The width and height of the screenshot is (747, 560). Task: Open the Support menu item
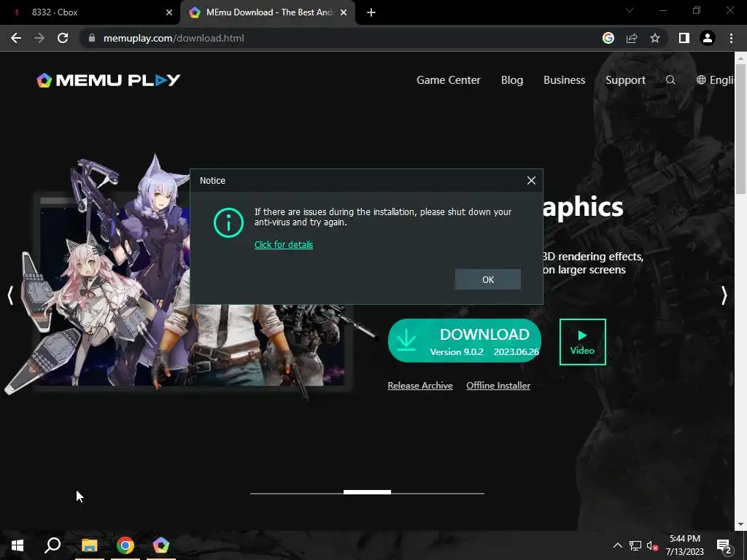pos(625,80)
